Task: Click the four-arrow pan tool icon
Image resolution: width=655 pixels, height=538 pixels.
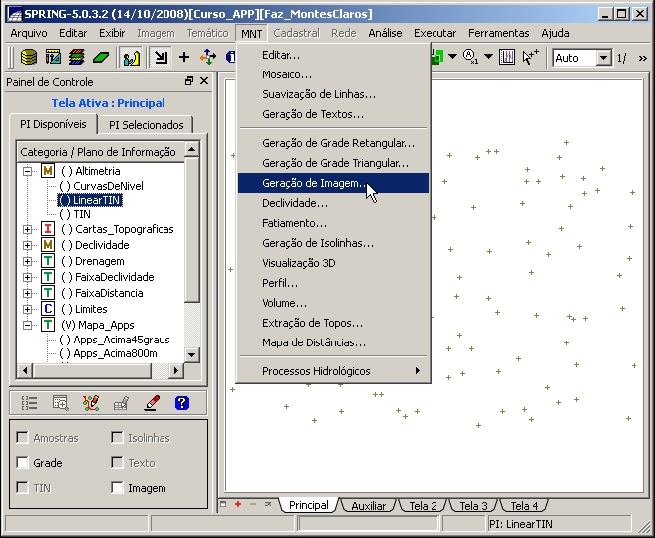Action: coord(208,57)
